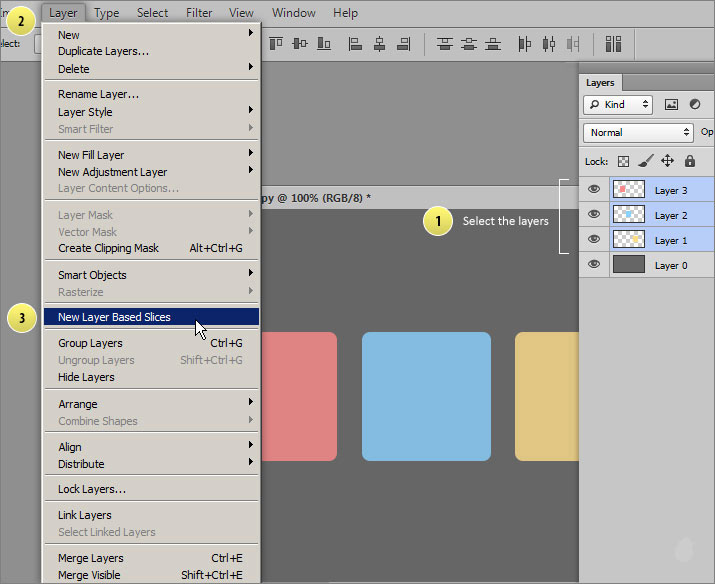Open the Normal blend mode dropdown
The height and width of the screenshot is (584, 715).
coord(638,132)
